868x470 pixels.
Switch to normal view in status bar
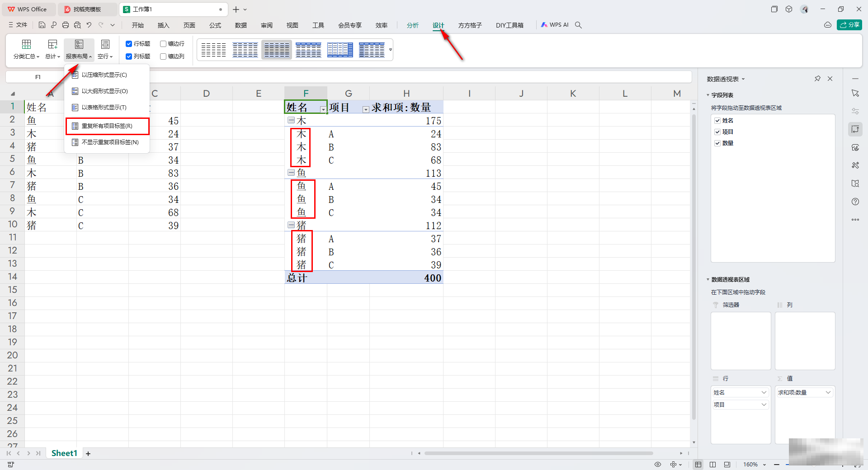(x=698, y=464)
